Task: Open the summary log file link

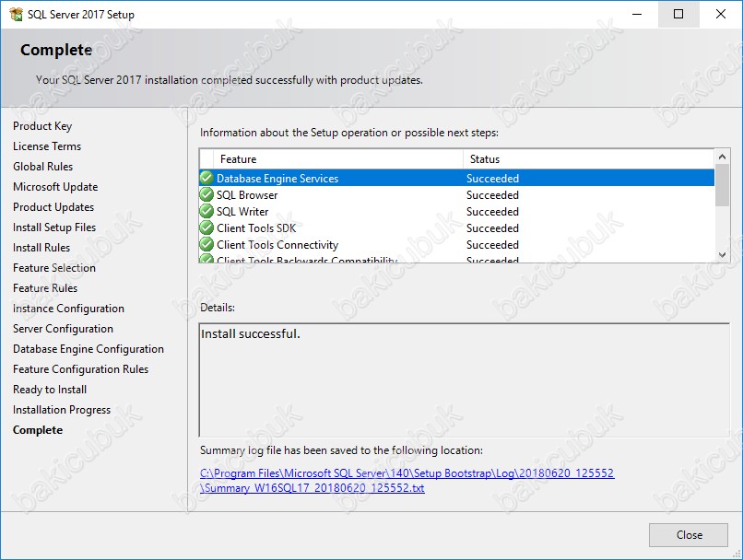Action: 407,481
